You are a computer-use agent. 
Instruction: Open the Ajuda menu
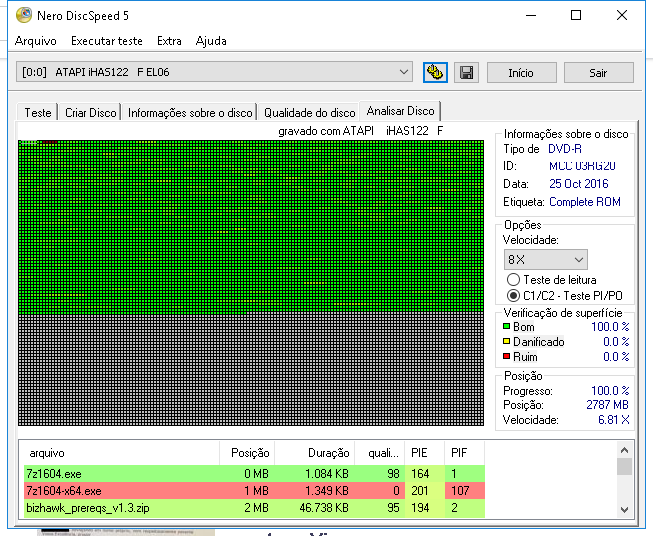pyautogui.click(x=211, y=41)
